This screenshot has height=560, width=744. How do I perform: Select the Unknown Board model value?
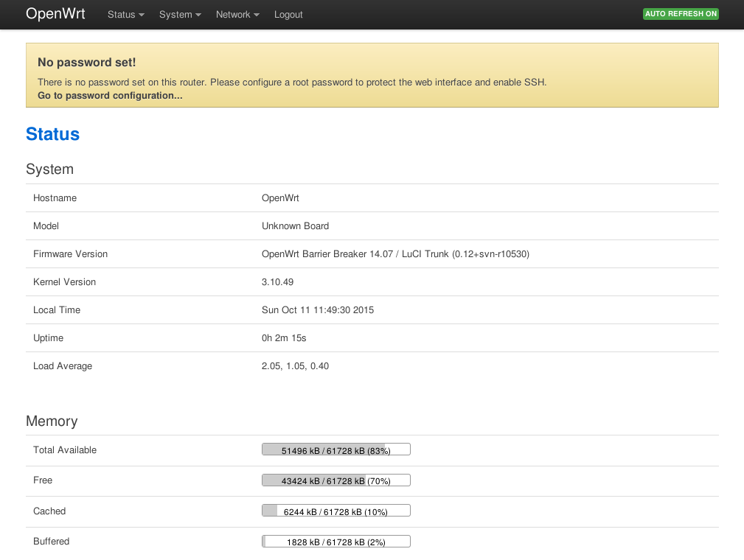click(x=295, y=226)
